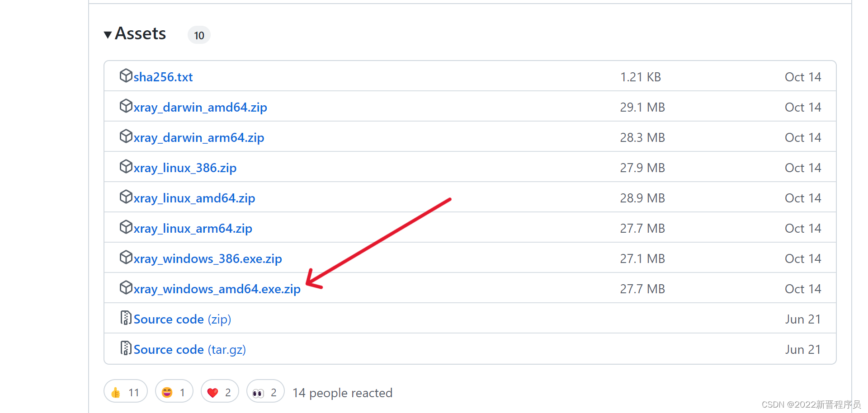Click the package icon beside xray_windows_amd64.exe.zip
This screenshot has height=413, width=868.
(x=126, y=287)
